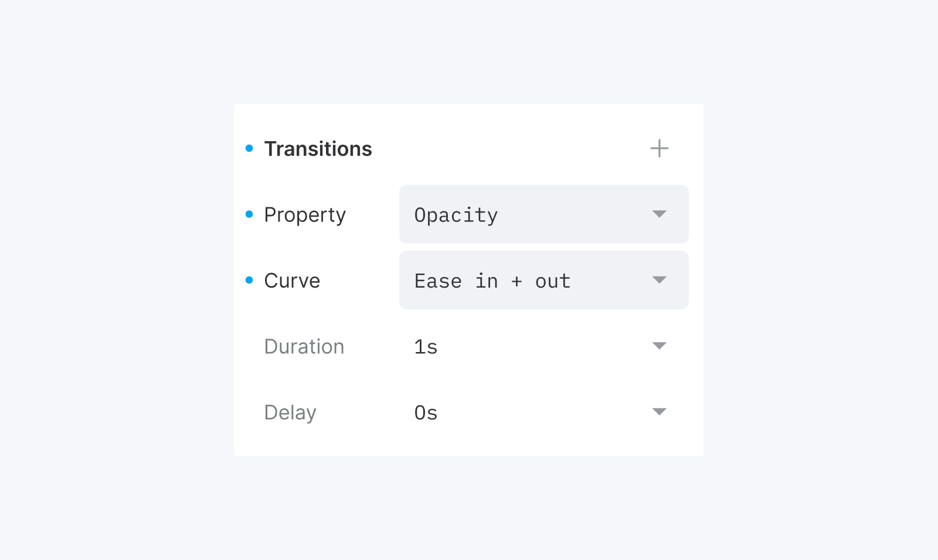Click the Transitions section heading
938x560 pixels.
318,149
